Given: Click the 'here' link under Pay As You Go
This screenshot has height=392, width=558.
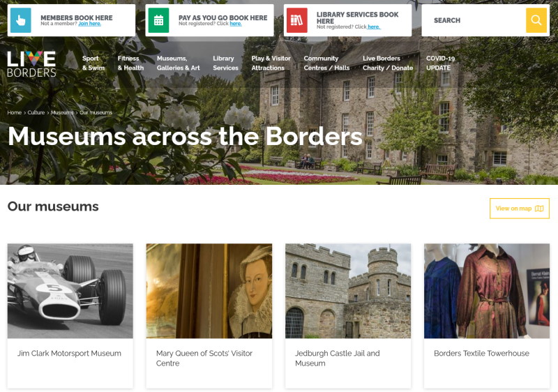Looking at the screenshot, I should (x=236, y=24).
